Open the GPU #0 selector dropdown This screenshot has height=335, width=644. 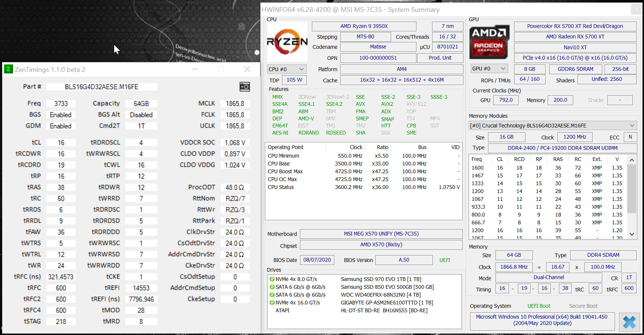489,69
